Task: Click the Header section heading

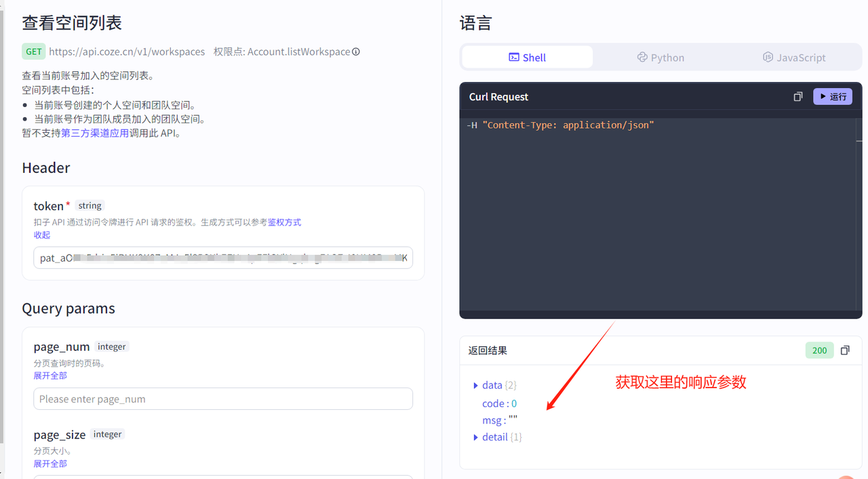Action: tap(46, 167)
